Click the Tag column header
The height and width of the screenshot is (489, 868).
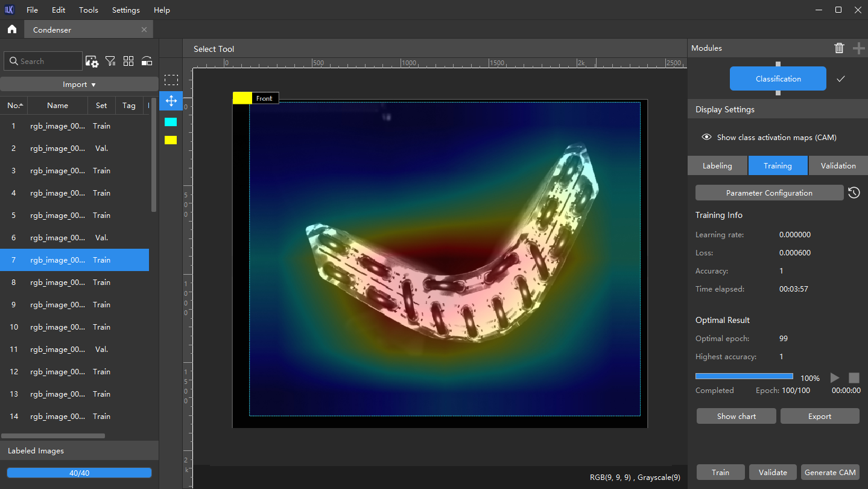click(x=129, y=105)
